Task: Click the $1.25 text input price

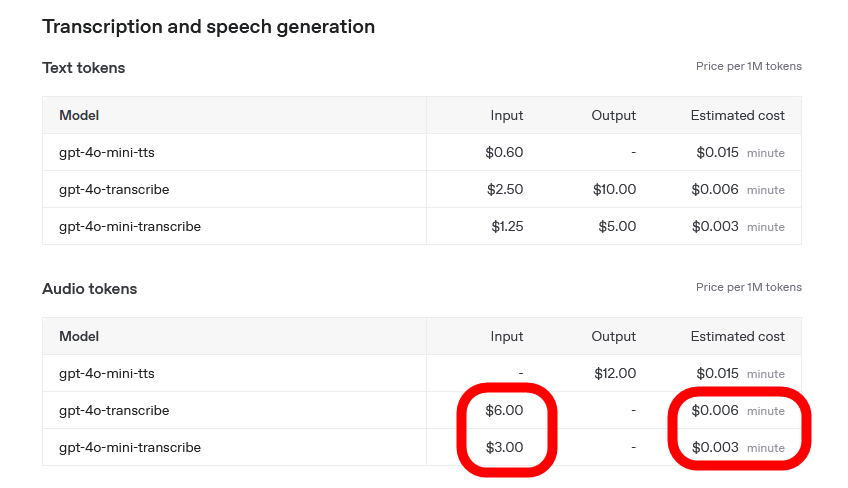Action: (x=507, y=227)
